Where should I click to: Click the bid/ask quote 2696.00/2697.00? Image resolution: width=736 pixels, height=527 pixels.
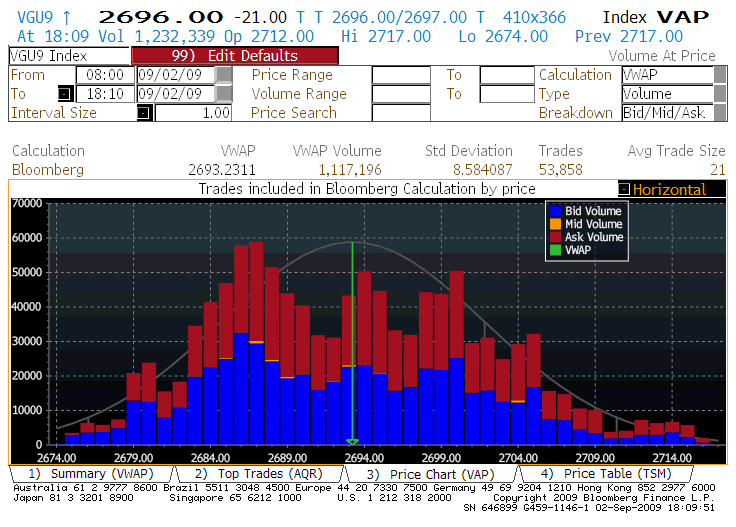(399, 17)
